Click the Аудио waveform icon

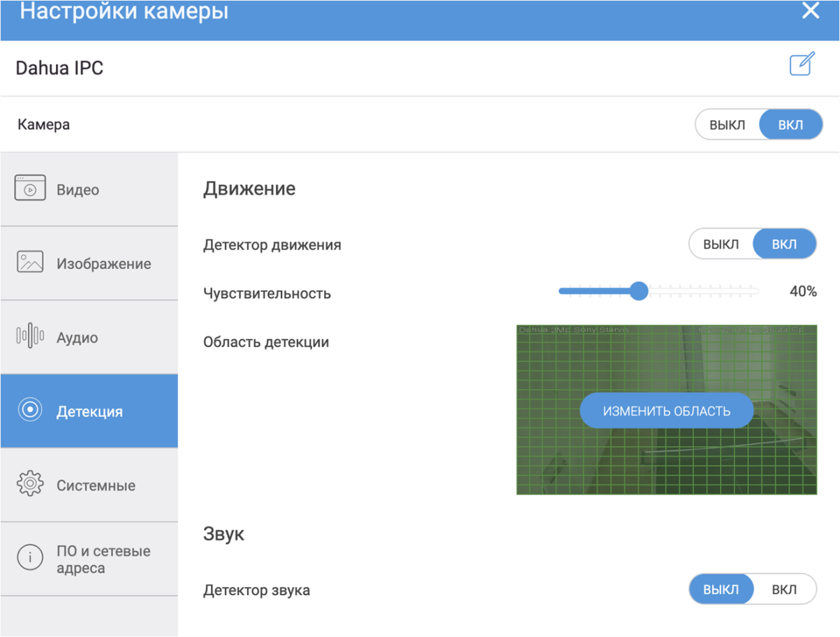[x=30, y=337]
